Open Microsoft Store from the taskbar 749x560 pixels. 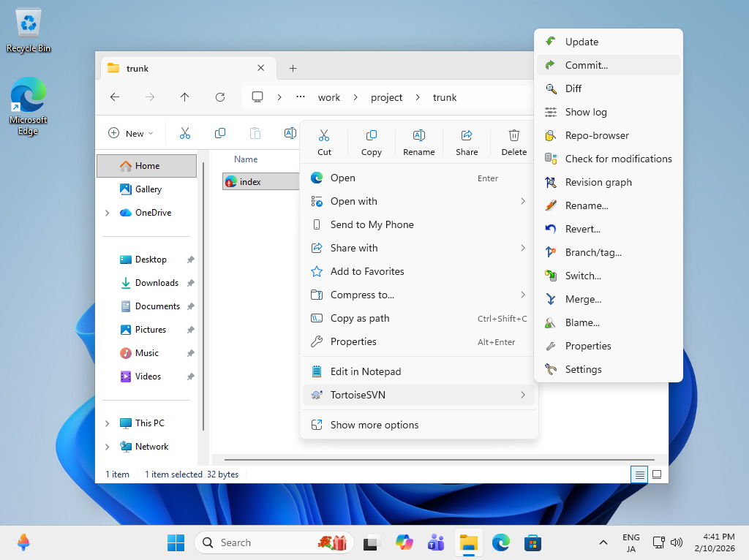[x=532, y=542]
